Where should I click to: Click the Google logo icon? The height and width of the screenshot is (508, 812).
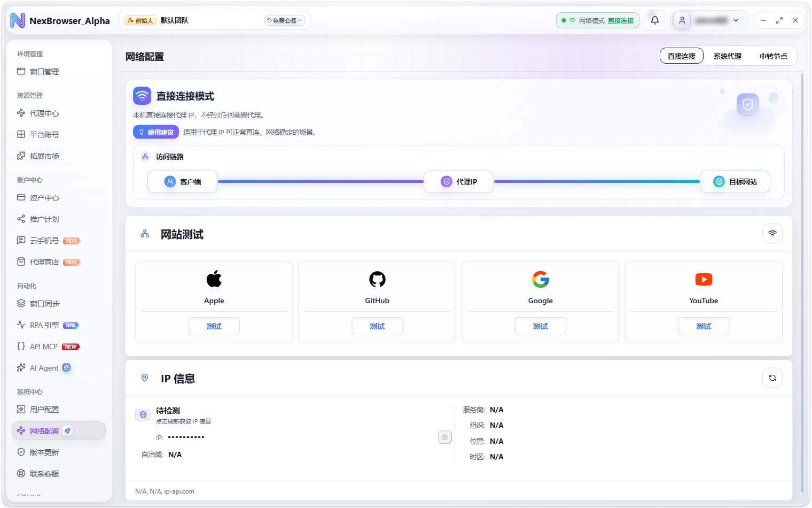click(x=541, y=279)
